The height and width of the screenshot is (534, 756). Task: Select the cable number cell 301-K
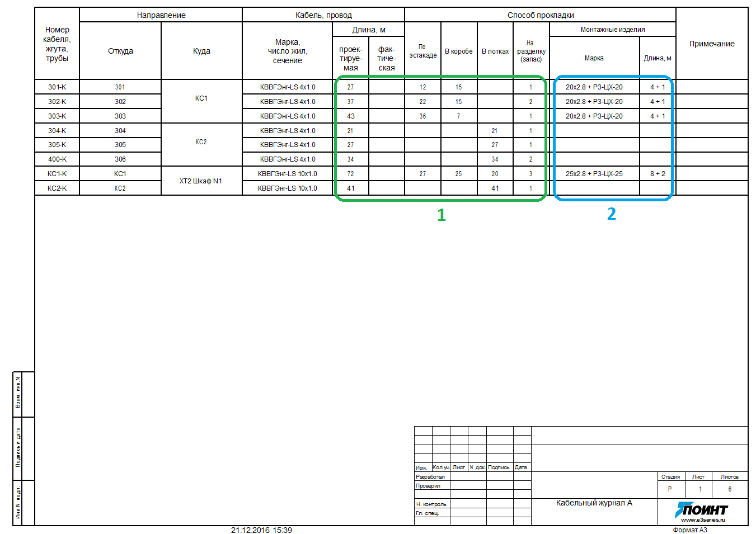pyautogui.click(x=57, y=87)
